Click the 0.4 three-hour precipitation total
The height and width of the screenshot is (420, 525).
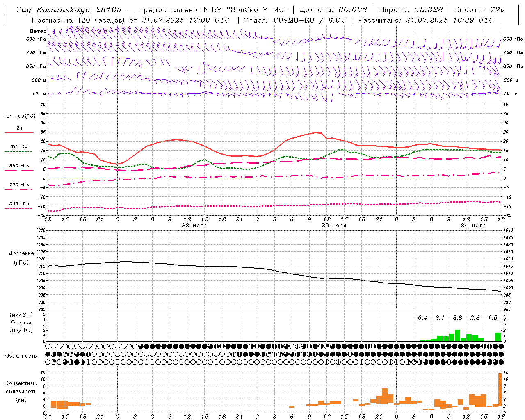pyautogui.click(x=422, y=318)
